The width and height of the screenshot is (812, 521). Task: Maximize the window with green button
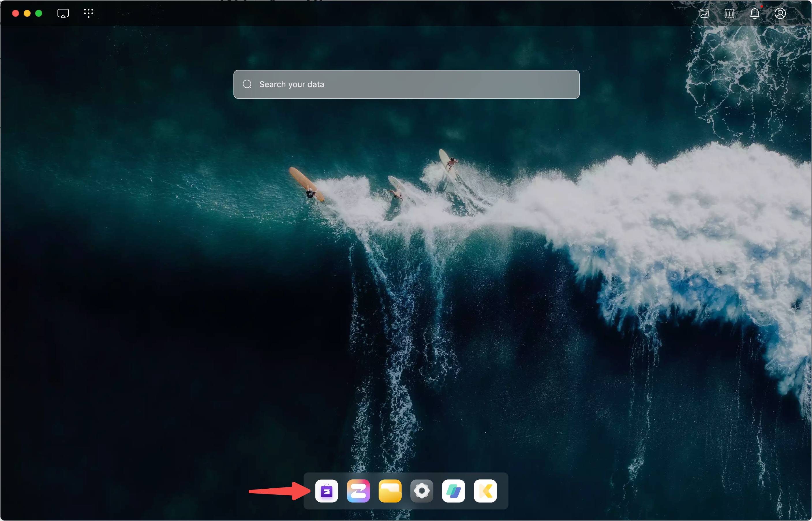click(x=39, y=13)
